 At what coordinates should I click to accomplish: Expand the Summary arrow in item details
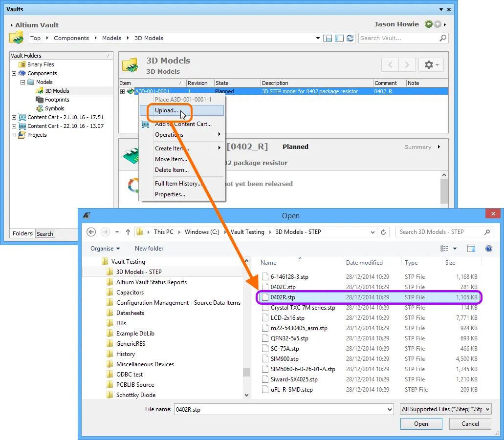[439, 147]
